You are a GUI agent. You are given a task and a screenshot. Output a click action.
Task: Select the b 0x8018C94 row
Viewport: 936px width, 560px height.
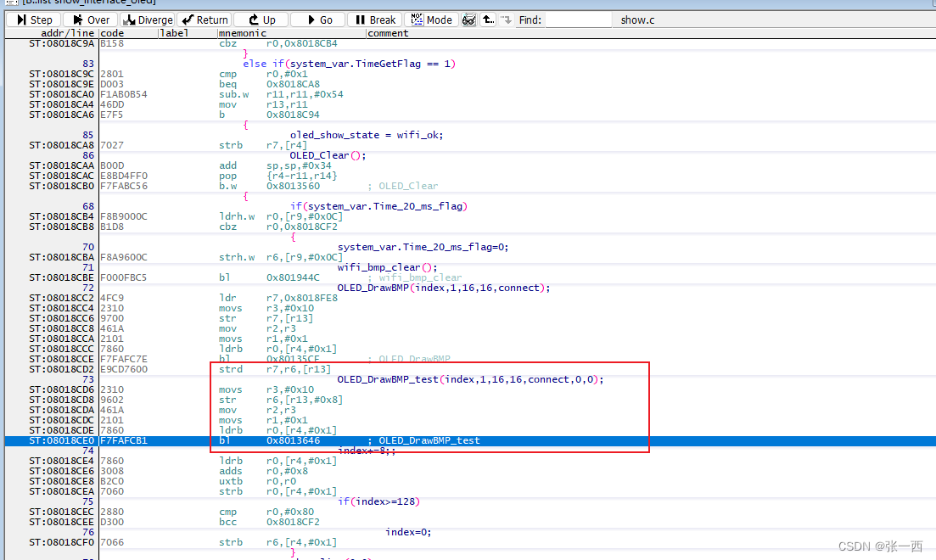[470, 115]
